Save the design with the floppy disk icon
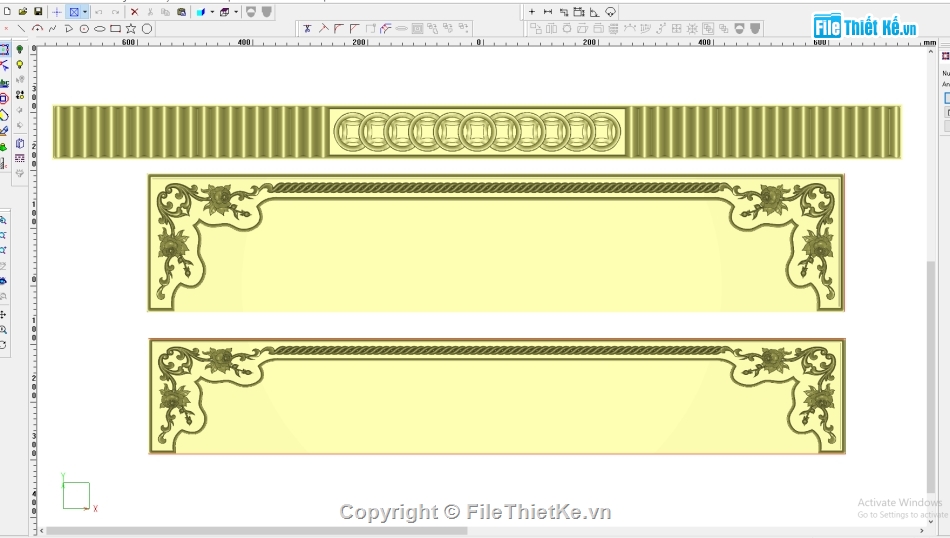This screenshot has height=538, width=950. 38,12
